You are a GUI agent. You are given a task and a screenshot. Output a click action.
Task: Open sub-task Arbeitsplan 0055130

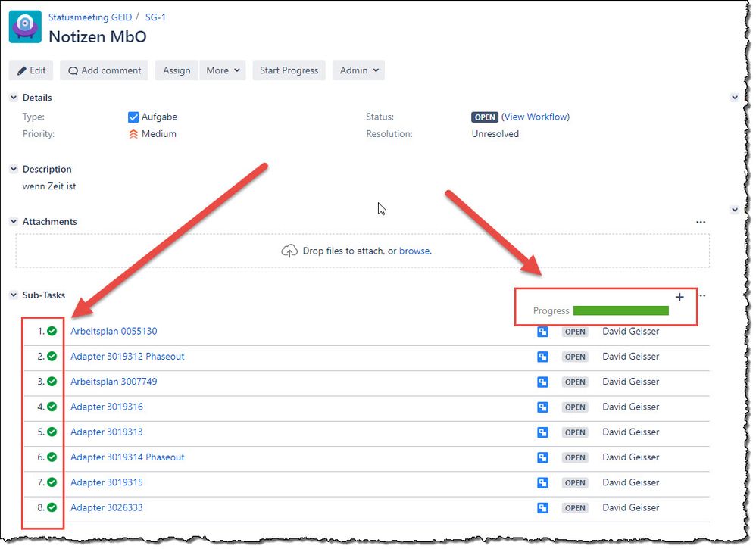tap(114, 331)
